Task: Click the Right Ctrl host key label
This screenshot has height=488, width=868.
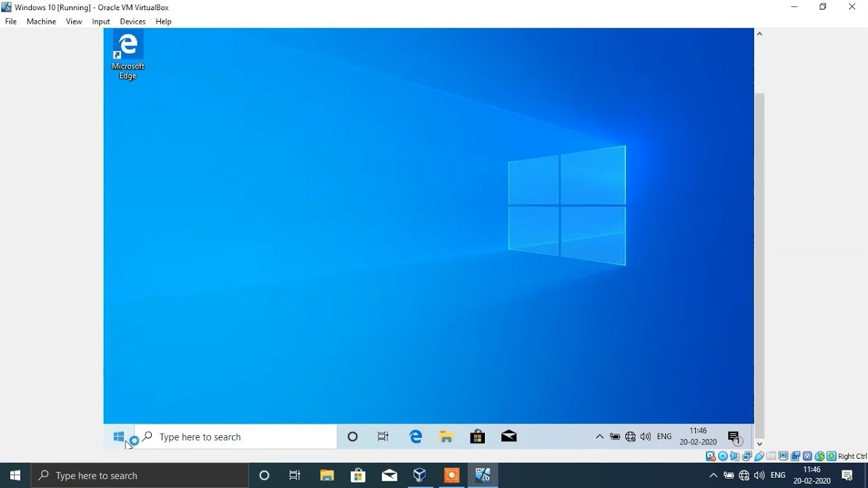Action: (852, 456)
